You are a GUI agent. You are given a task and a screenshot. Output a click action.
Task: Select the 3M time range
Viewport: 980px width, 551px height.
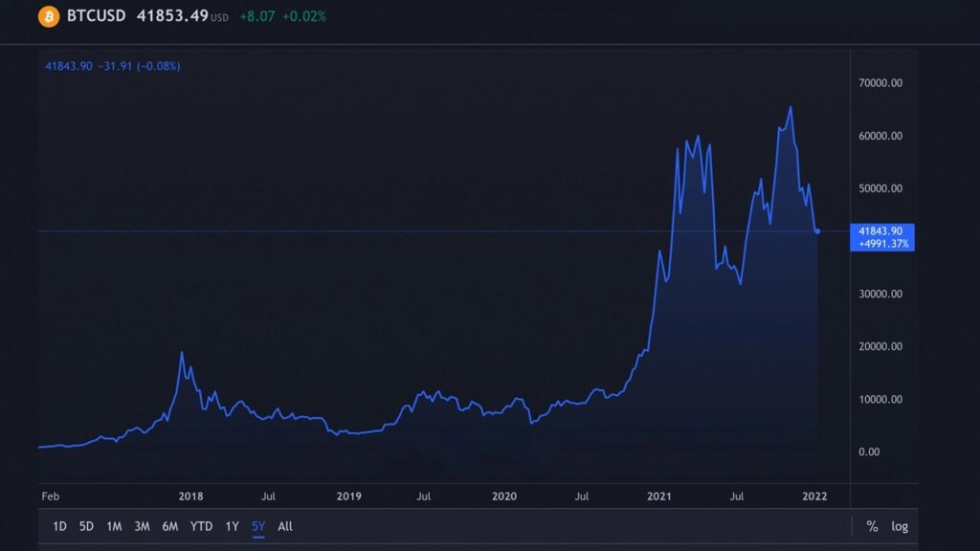coord(142,527)
